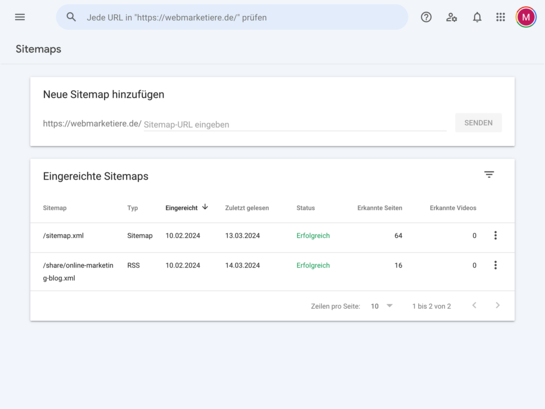Click the Neue Sitemap hinzufügen heading
The width and height of the screenshot is (545, 409).
coord(104,94)
